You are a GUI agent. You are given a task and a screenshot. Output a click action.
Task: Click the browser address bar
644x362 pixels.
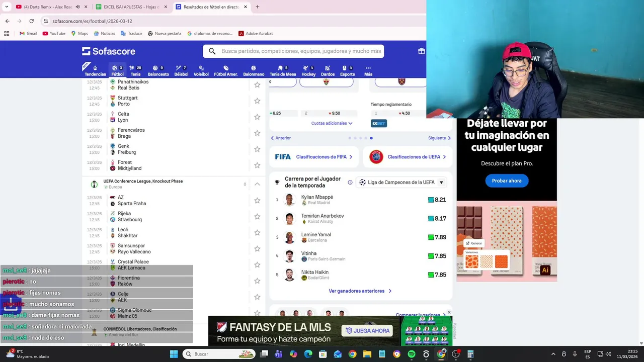coord(231,21)
